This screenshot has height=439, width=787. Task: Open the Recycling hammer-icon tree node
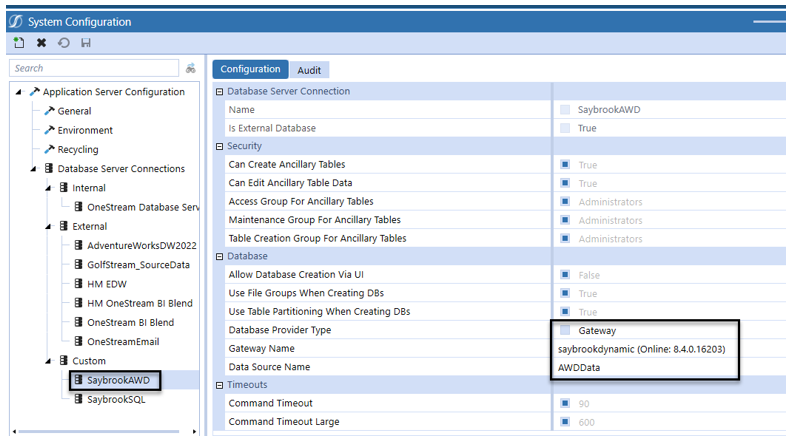pos(77,149)
